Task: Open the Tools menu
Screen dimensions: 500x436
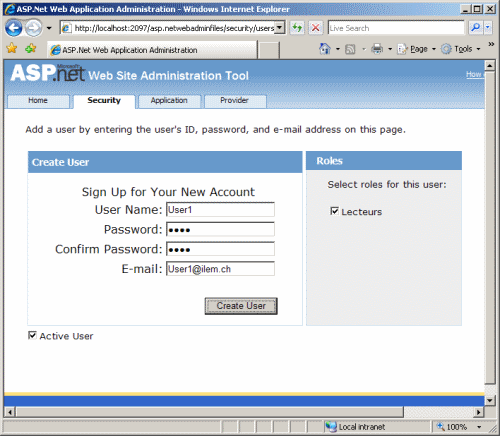Action: click(x=461, y=49)
